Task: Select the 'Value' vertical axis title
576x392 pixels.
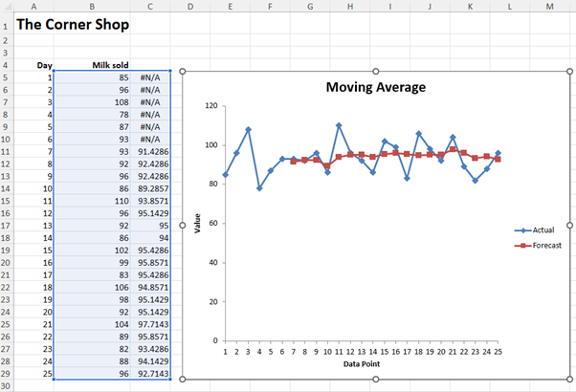Action: (x=198, y=223)
